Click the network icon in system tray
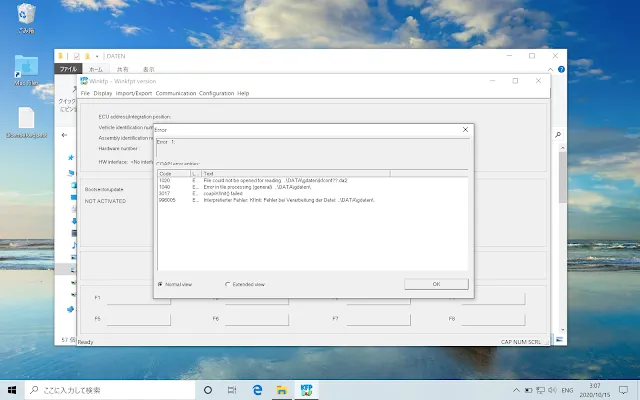The height and width of the screenshot is (400, 640). click(x=540, y=390)
